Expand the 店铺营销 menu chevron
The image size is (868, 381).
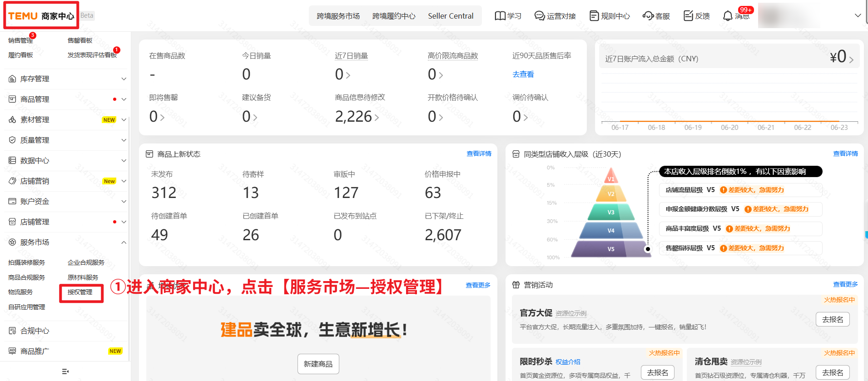pyautogui.click(x=124, y=181)
